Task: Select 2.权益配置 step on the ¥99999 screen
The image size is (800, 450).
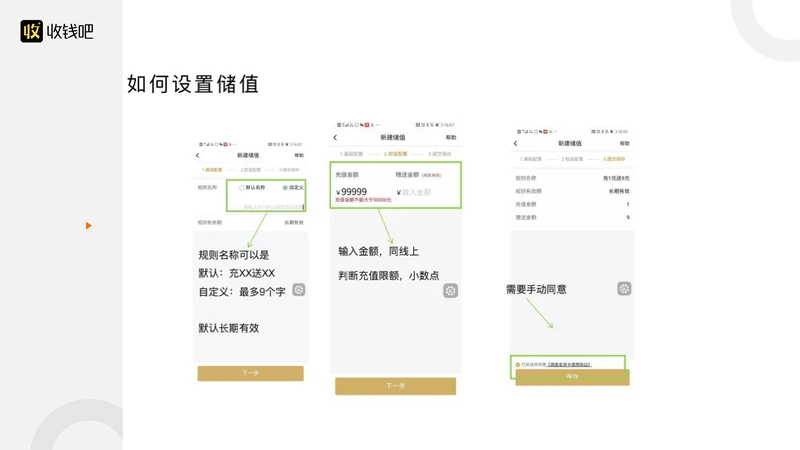Action: (395, 154)
